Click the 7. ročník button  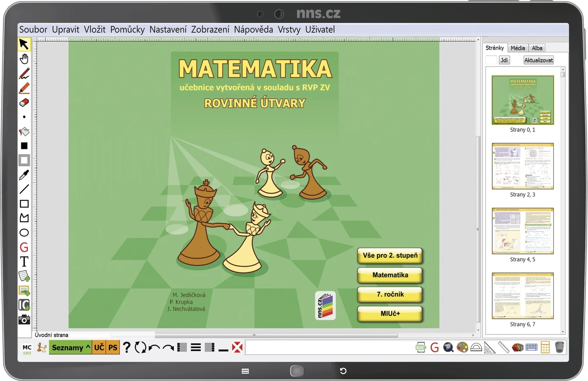(x=390, y=294)
